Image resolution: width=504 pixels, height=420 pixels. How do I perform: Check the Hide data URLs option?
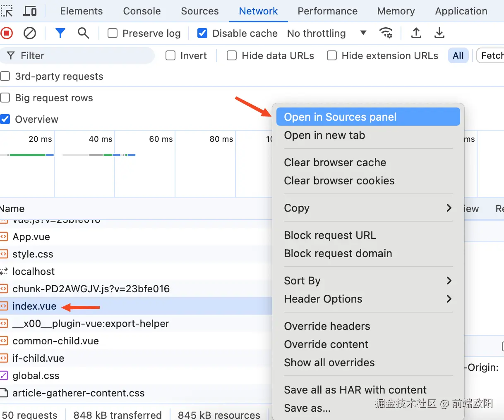[232, 55]
